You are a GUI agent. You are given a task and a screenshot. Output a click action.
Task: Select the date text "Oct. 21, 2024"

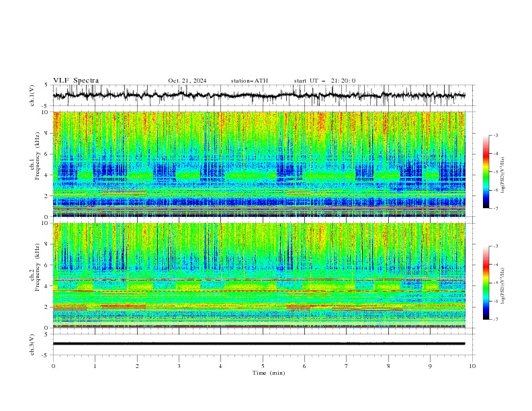pos(187,81)
